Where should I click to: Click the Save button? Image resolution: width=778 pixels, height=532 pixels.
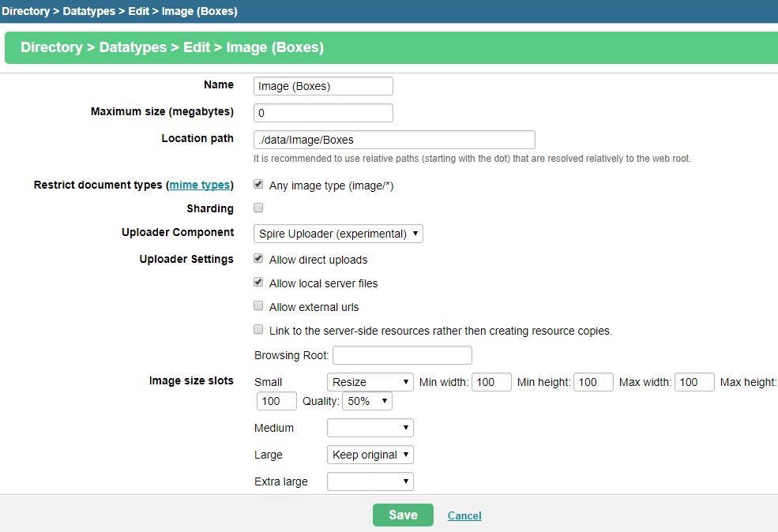403,515
